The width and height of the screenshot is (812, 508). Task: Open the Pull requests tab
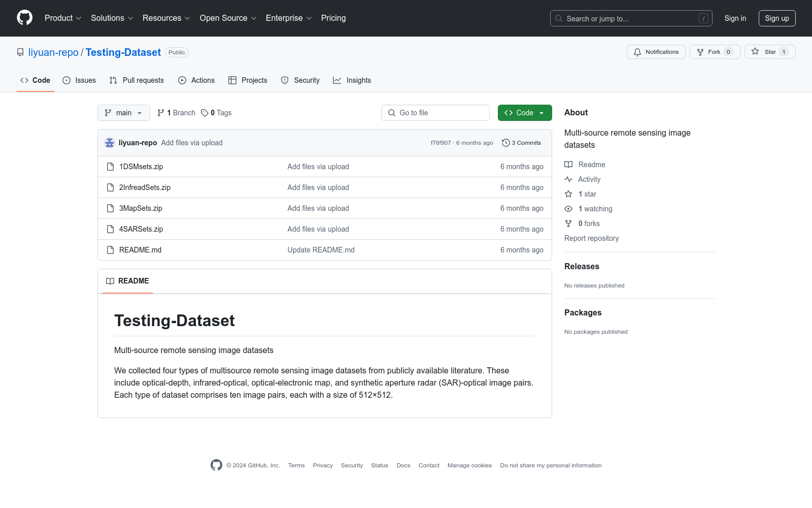(x=137, y=80)
